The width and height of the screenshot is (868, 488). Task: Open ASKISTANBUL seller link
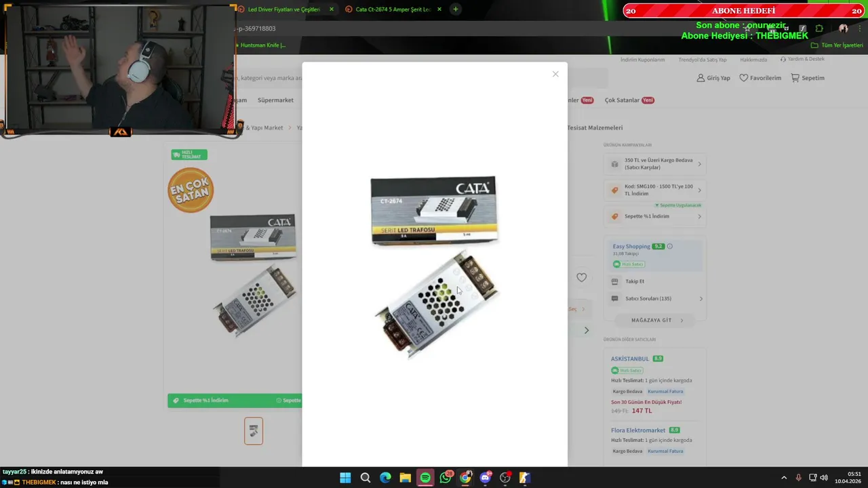(630, 359)
